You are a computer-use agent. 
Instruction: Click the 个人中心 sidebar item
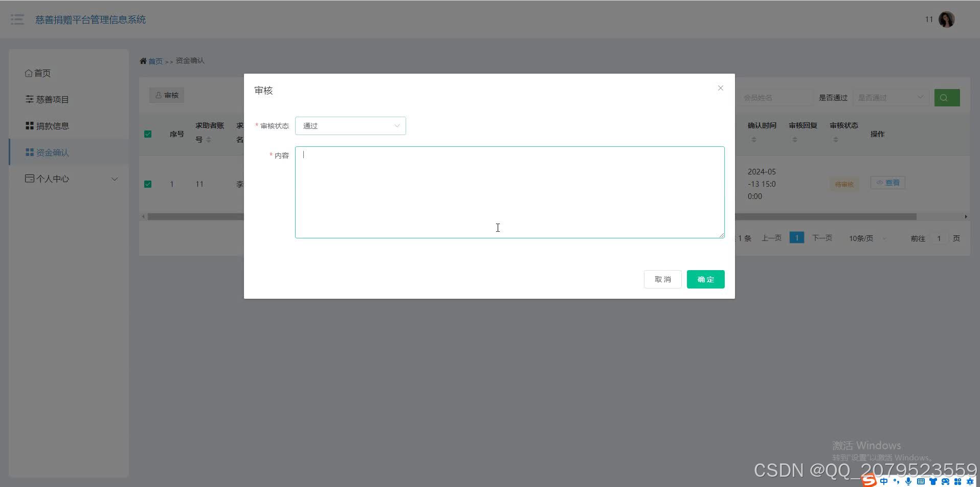[x=69, y=179]
